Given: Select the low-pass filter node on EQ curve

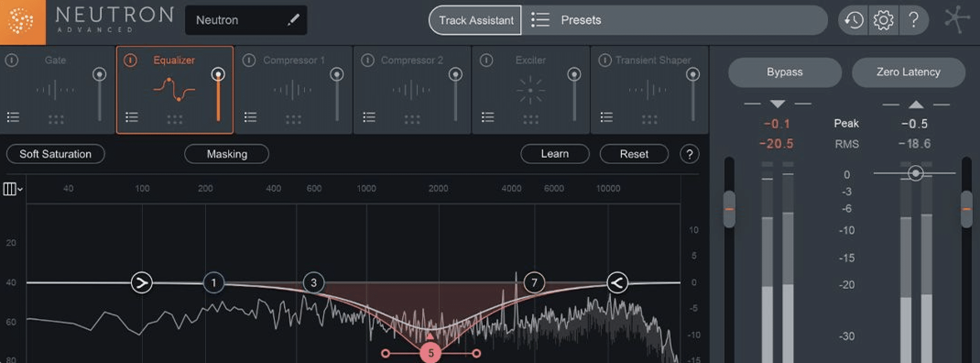Looking at the screenshot, I should (x=617, y=283).
